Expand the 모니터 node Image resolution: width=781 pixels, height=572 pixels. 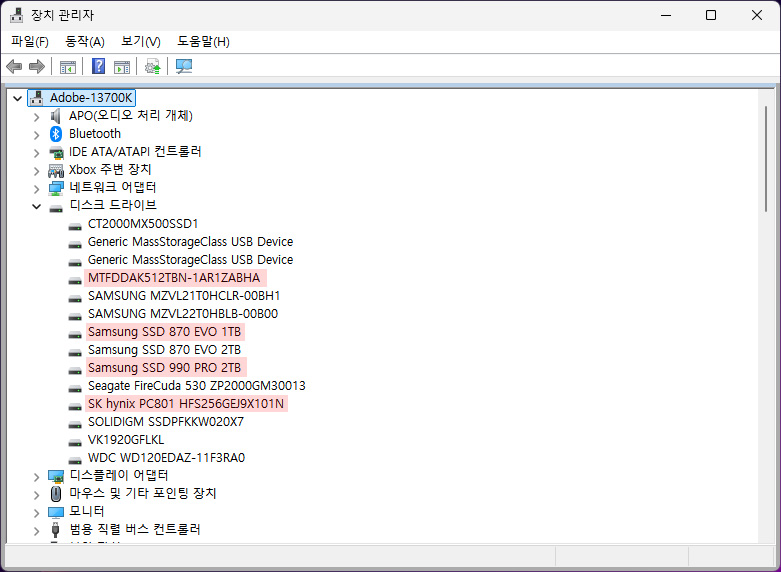(36, 513)
